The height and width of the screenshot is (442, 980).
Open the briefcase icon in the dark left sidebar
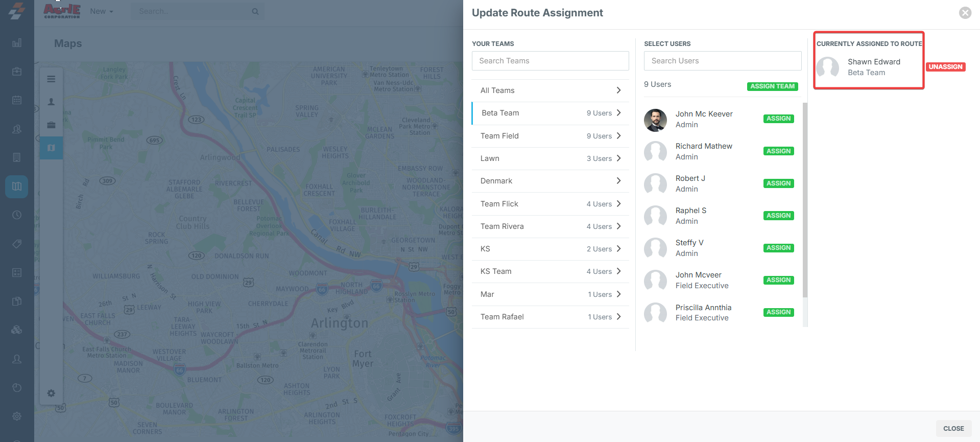pos(17,72)
